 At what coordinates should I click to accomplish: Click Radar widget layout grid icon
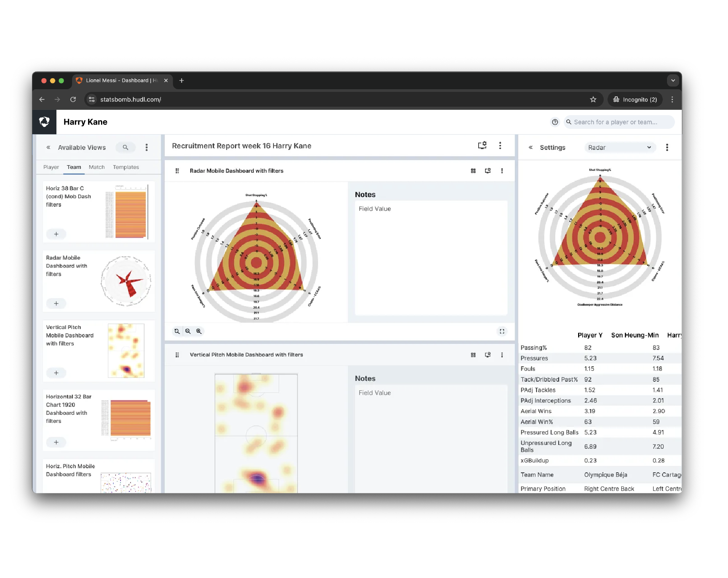pyautogui.click(x=473, y=171)
